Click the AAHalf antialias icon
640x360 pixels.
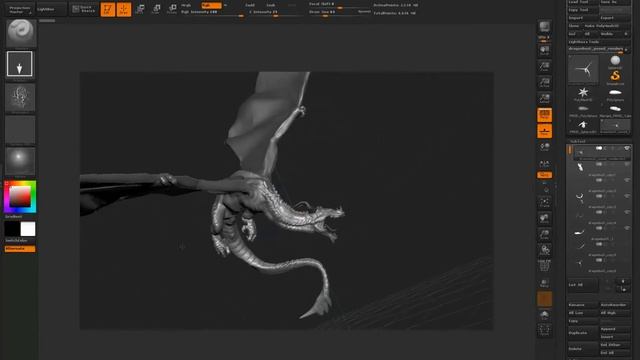(544, 99)
